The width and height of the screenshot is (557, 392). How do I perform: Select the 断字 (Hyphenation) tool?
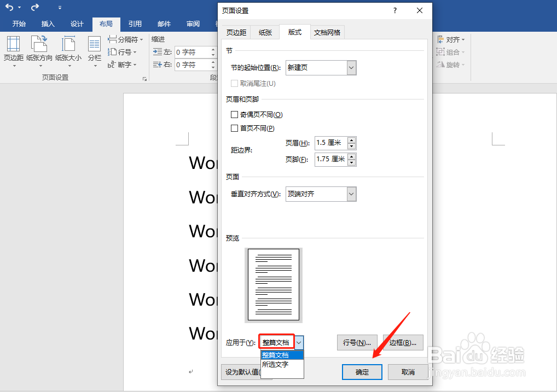pyautogui.click(x=123, y=65)
